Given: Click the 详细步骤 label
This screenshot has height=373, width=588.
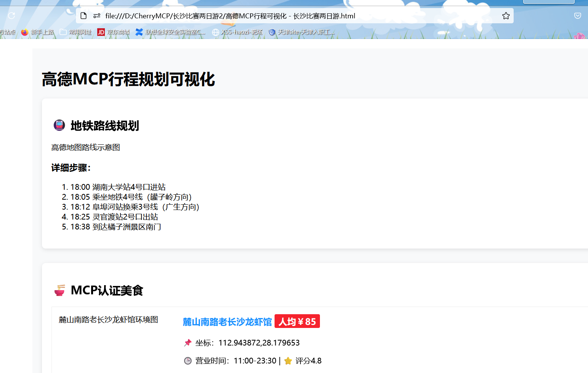Looking at the screenshot, I should pos(71,168).
